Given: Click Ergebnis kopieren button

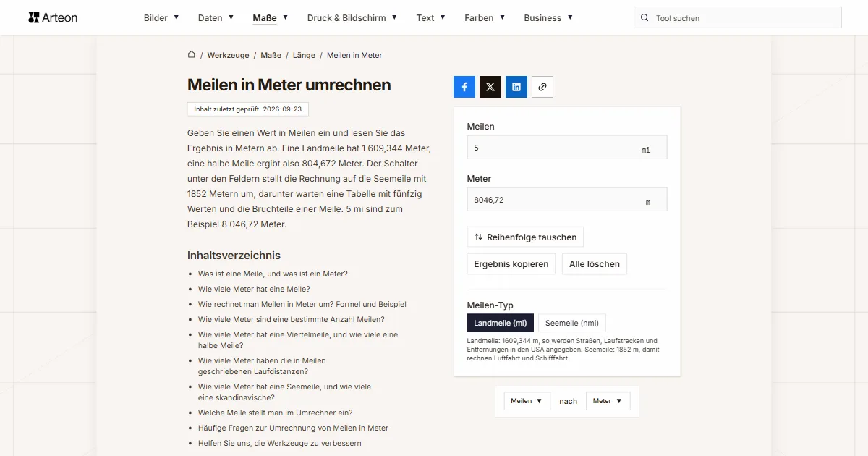Looking at the screenshot, I should pos(511,264).
